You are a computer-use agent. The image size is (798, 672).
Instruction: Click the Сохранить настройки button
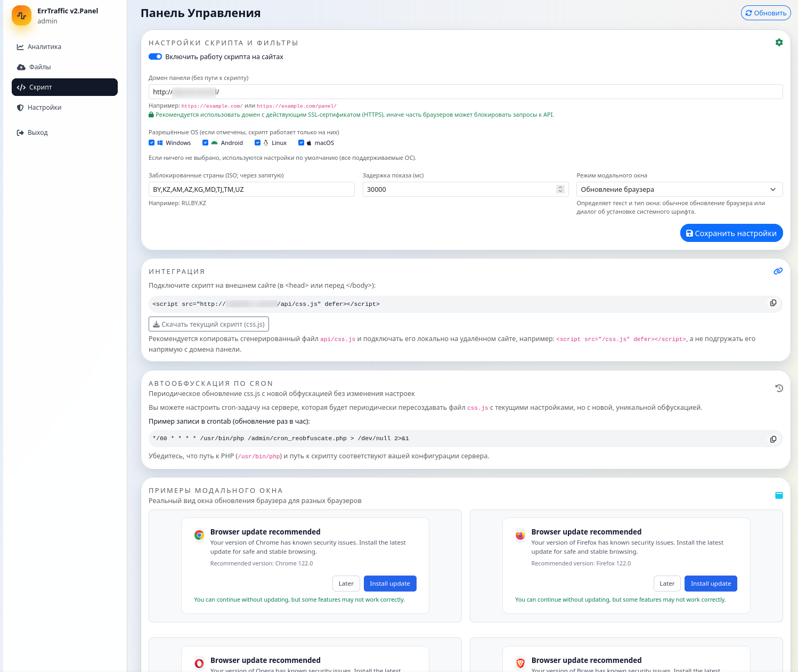click(731, 233)
